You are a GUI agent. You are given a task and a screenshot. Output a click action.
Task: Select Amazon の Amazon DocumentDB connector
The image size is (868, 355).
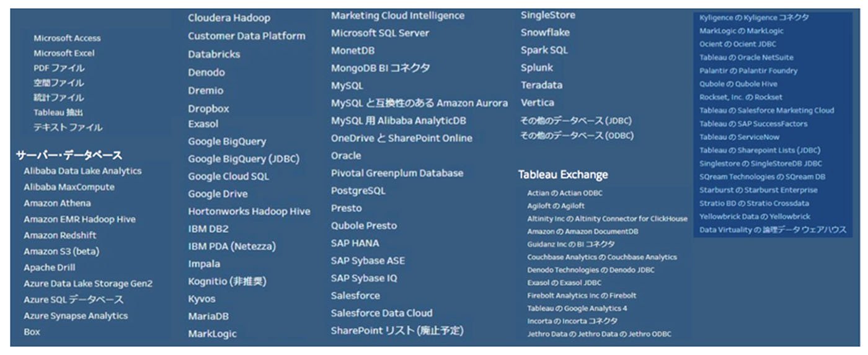(x=583, y=232)
